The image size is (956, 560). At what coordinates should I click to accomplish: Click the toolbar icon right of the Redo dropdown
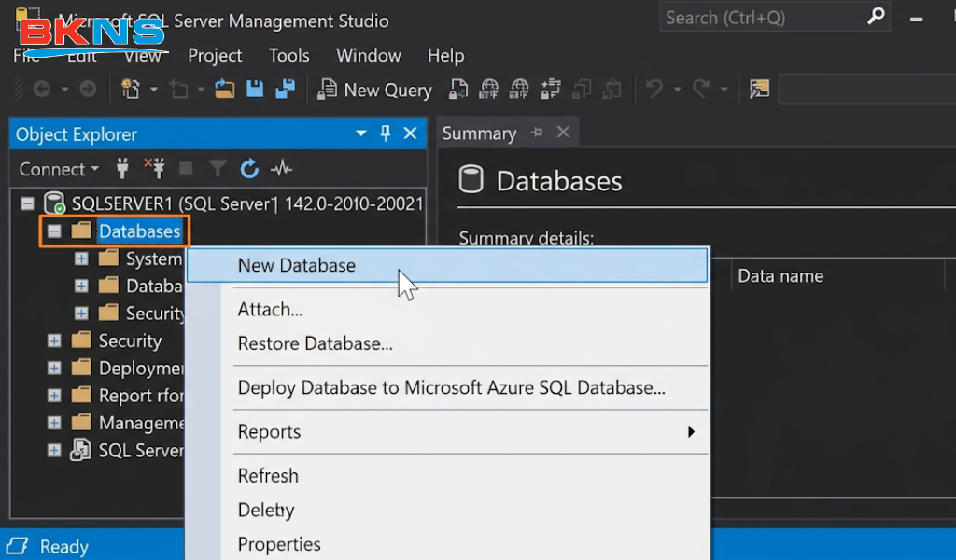759,90
